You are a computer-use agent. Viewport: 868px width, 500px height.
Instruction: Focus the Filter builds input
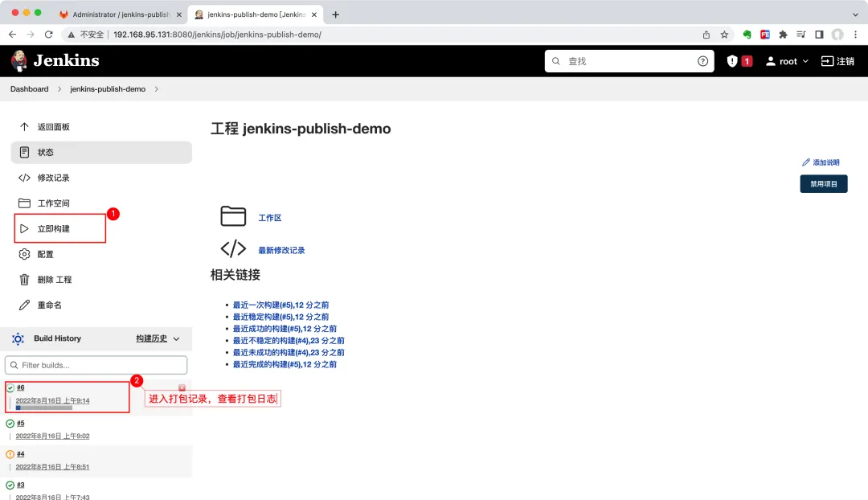(x=96, y=366)
